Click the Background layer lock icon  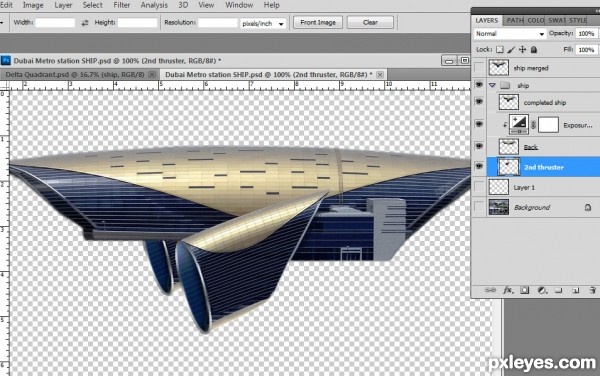click(588, 207)
